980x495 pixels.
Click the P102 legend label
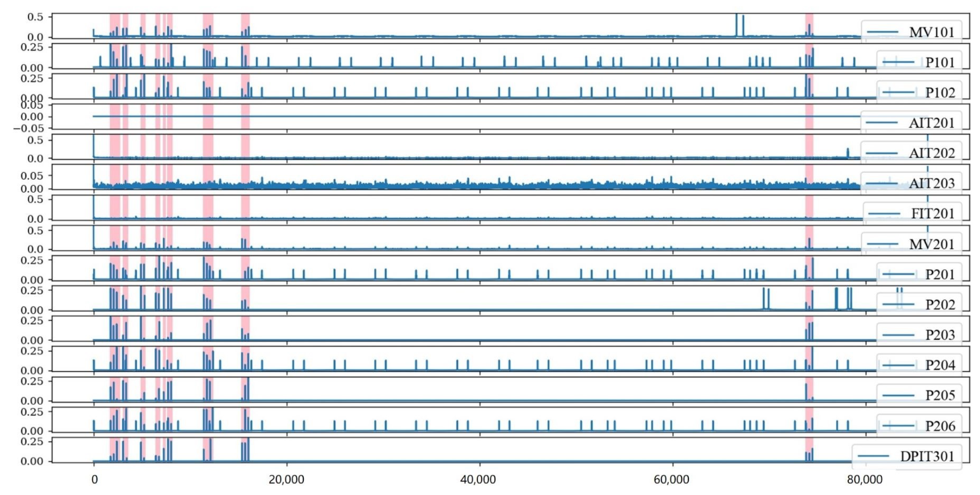click(x=940, y=92)
